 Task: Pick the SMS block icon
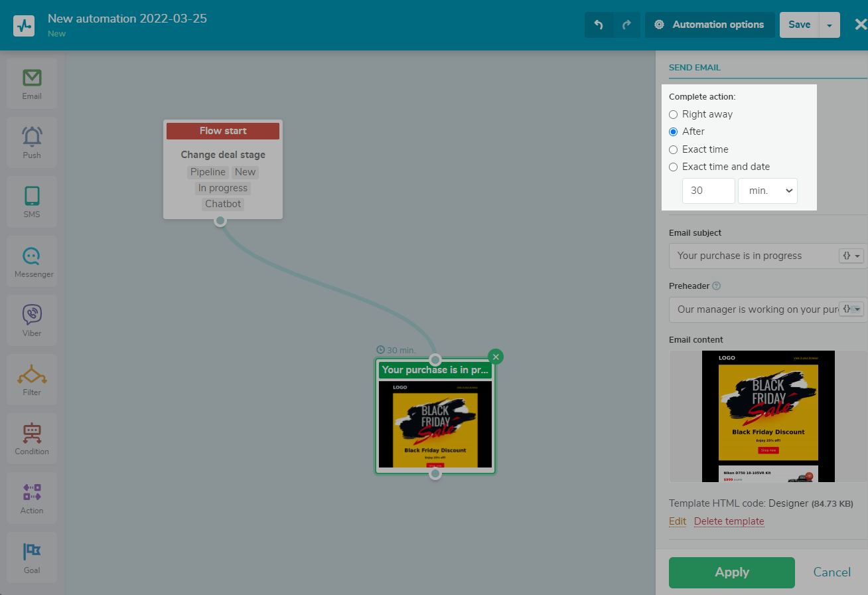[x=32, y=201]
